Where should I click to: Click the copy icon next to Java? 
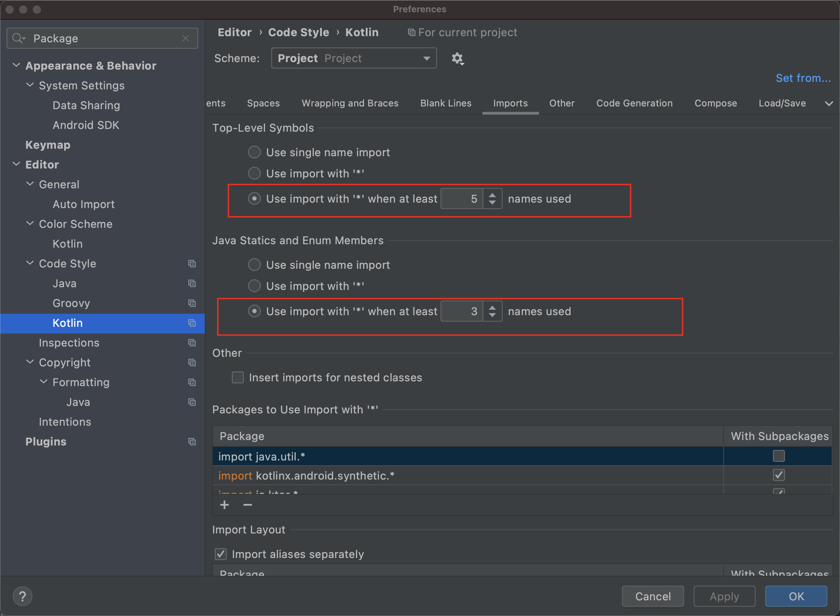[x=193, y=283]
